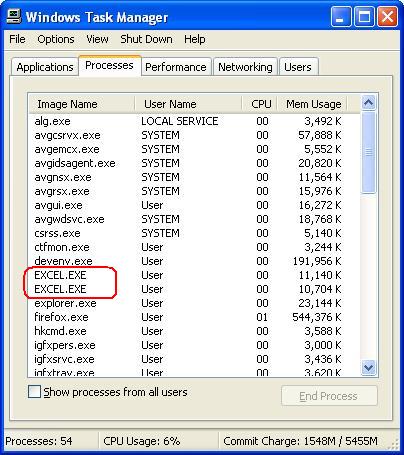The width and height of the screenshot is (404, 455).
Task: Click the Commit Charge status entry
Action: 300,441
